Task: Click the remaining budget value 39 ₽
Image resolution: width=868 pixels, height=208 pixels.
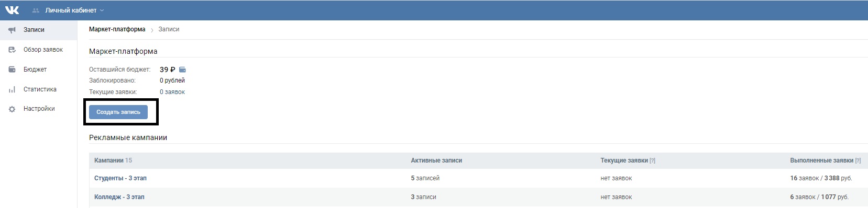Action: tap(167, 70)
